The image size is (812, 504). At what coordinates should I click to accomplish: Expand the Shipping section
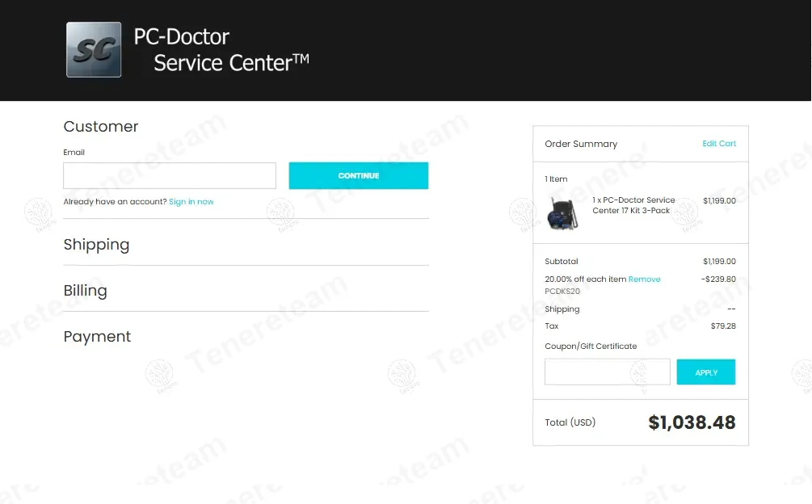tap(96, 245)
